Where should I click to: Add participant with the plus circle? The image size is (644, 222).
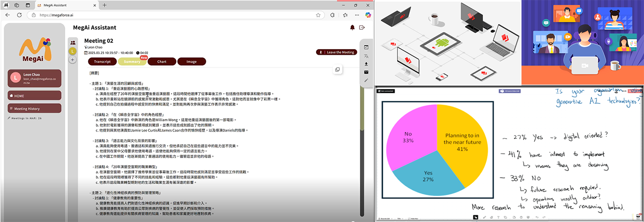coord(72,59)
